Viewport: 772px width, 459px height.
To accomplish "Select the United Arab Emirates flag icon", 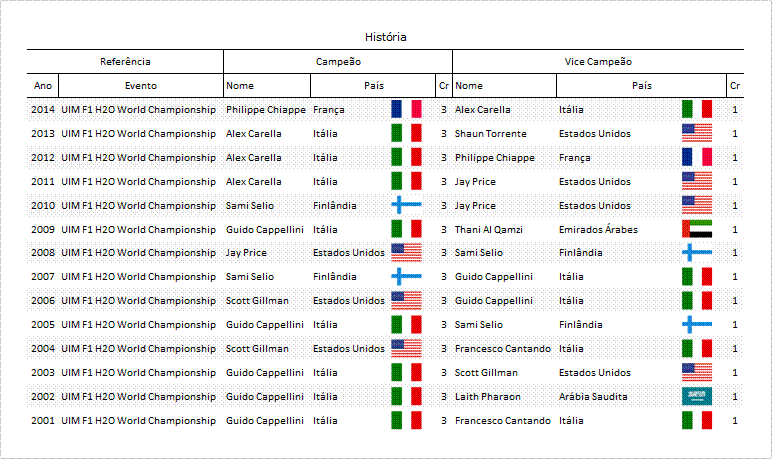I will point(697,229).
